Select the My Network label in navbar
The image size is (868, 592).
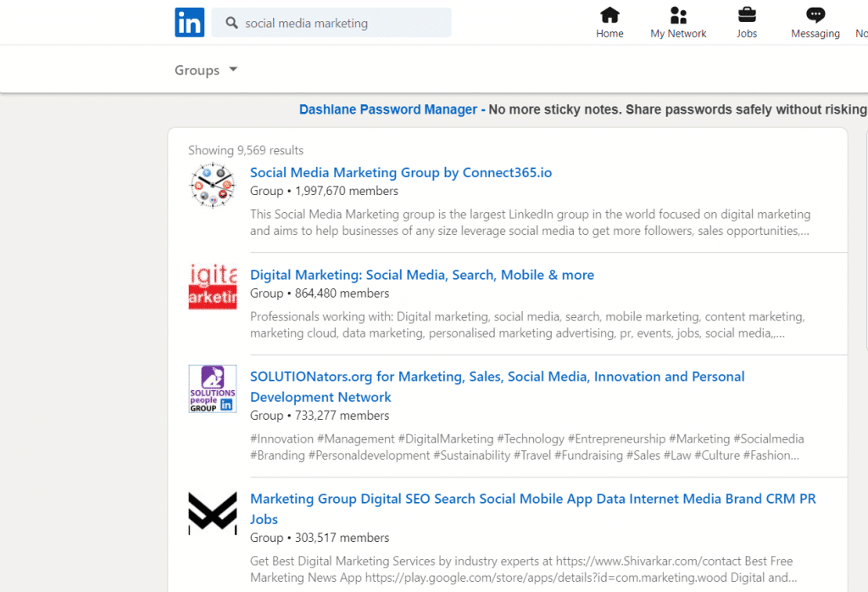pyautogui.click(x=678, y=34)
